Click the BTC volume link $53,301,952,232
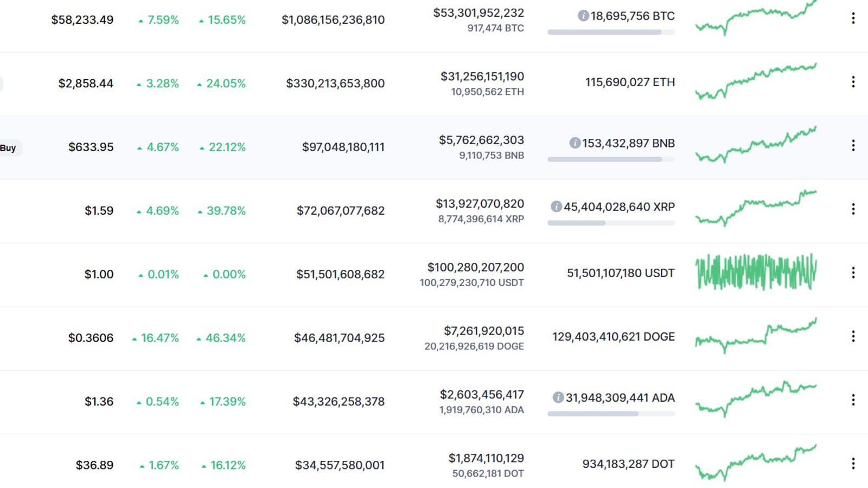The image size is (868, 488). coord(478,12)
